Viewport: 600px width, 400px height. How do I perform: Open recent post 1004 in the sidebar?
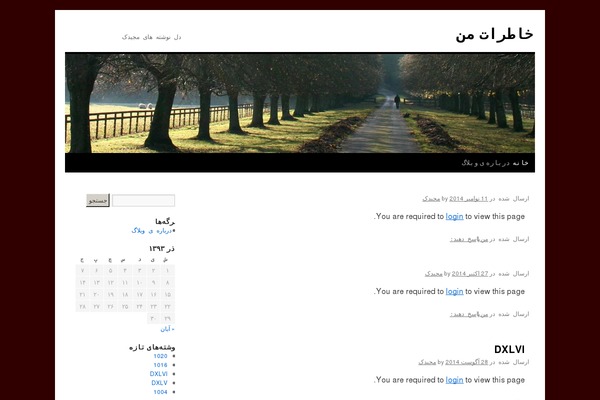point(160,392)
